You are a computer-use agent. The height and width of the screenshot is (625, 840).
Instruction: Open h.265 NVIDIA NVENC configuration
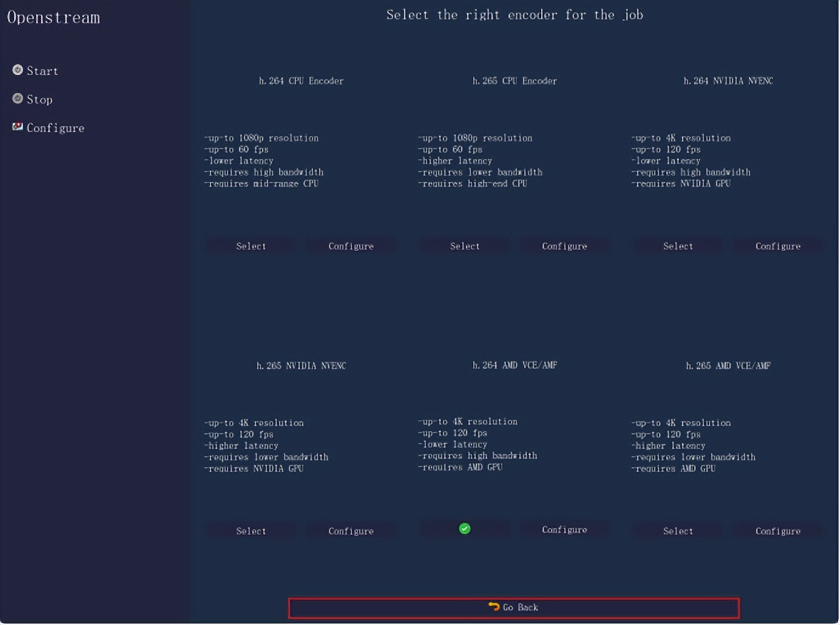(351, 531)
